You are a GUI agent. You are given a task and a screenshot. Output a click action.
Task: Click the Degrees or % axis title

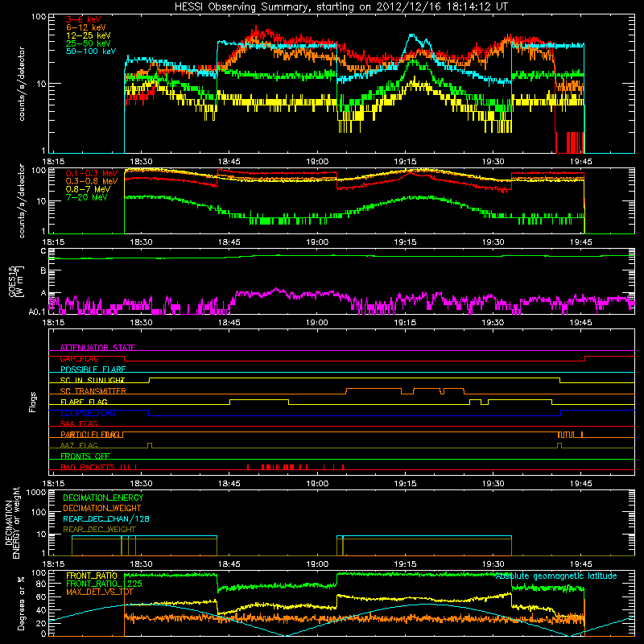(21, 604)
